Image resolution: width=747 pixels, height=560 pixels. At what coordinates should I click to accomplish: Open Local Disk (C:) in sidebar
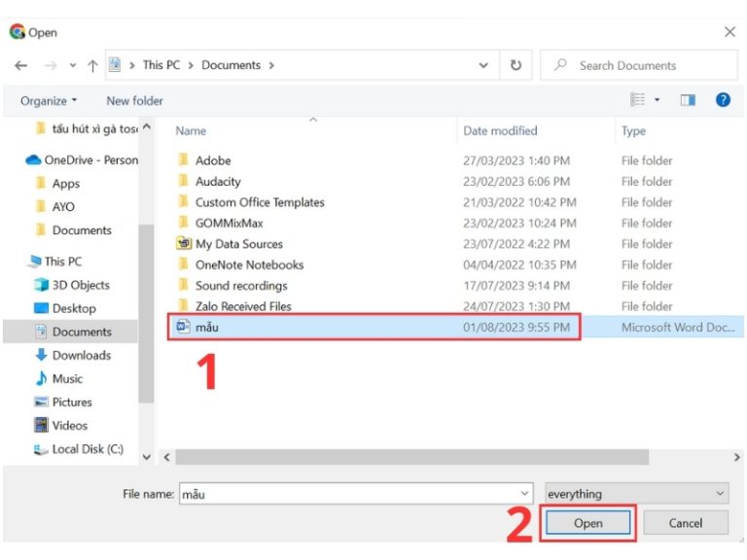click(x=88, y=449)
